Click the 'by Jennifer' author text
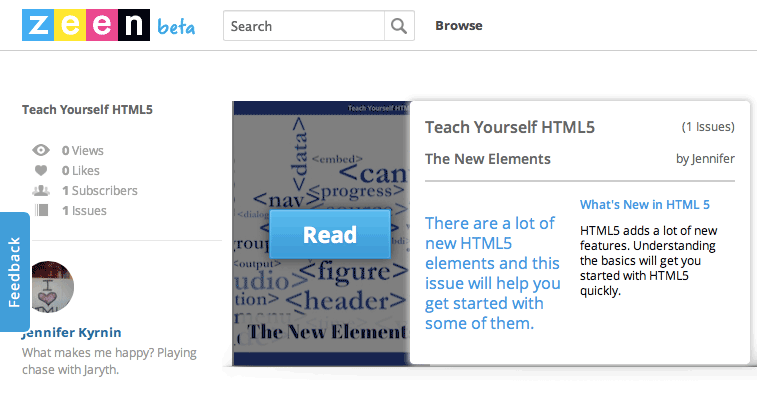Screen dimensions: 757x399 pos(705,159)
